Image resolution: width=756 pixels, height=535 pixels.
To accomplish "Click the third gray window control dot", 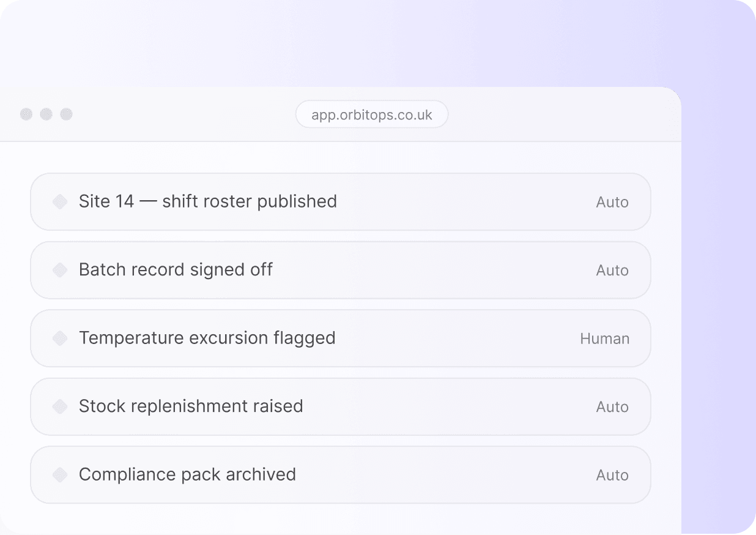I will click(x=66, y=114).
